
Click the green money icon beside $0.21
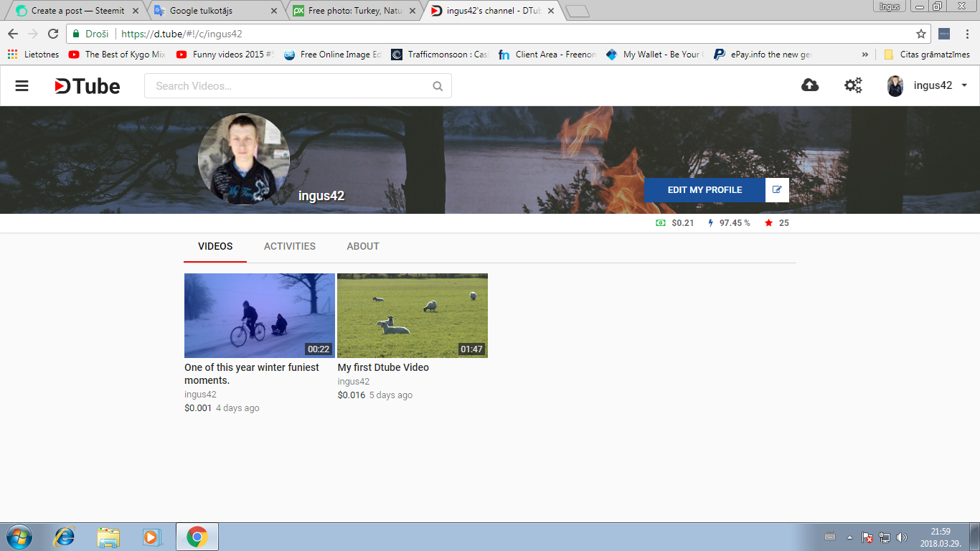click(x=660, y=223)
